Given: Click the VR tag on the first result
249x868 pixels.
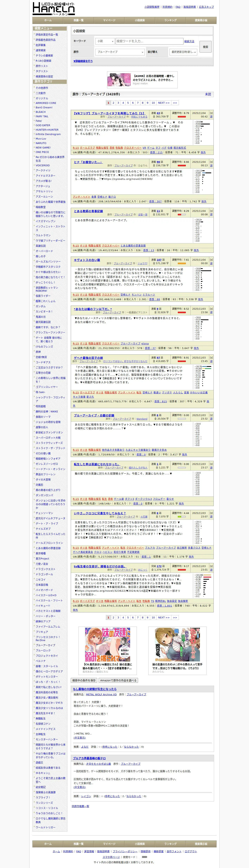Looking at the screenshot, I should [144, 148].
